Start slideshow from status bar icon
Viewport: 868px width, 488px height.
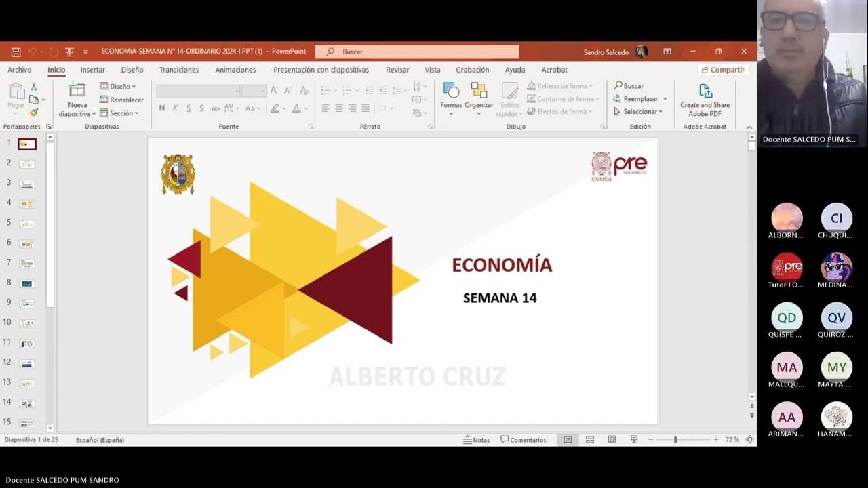633,440
